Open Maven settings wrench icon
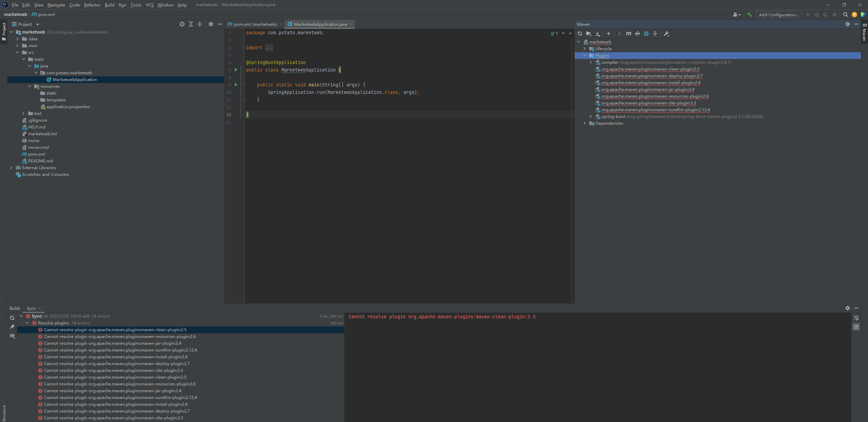This screenshot has height=422, width=868. (666, 34)
